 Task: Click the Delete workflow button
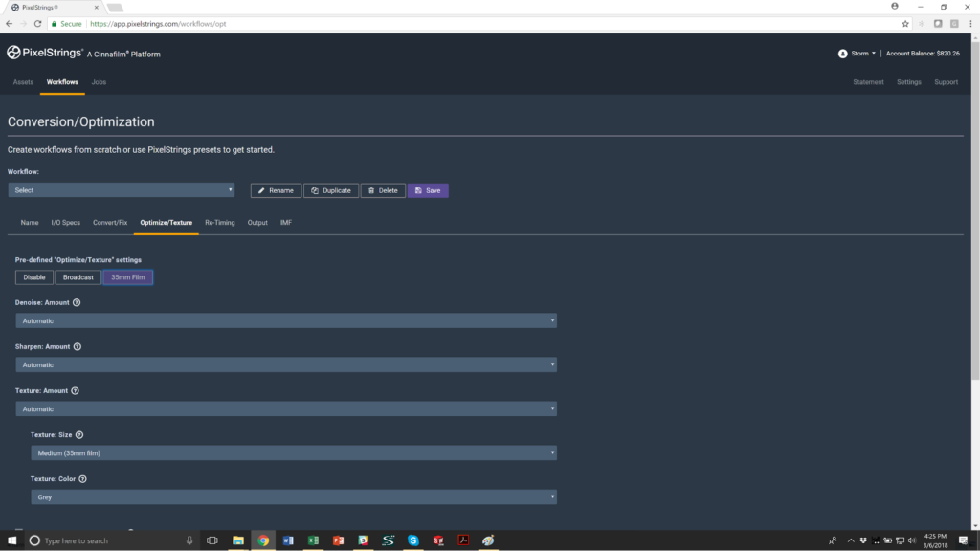(383, 190)
